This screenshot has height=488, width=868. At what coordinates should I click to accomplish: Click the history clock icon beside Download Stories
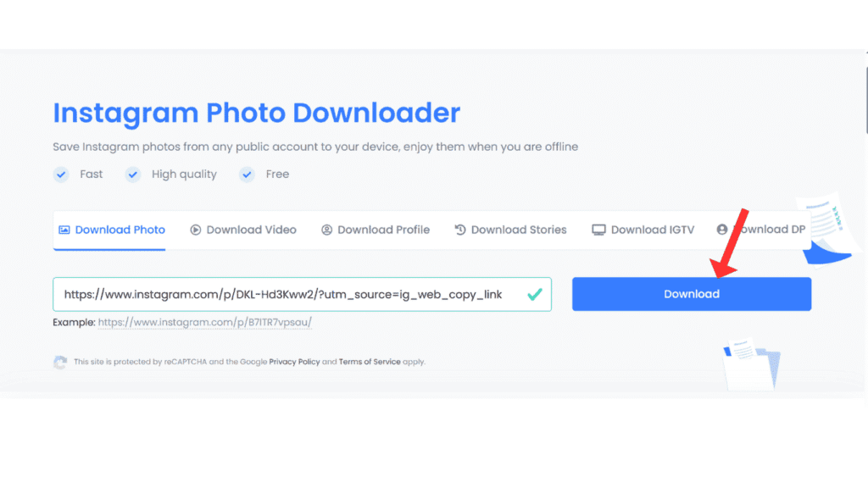460,230
